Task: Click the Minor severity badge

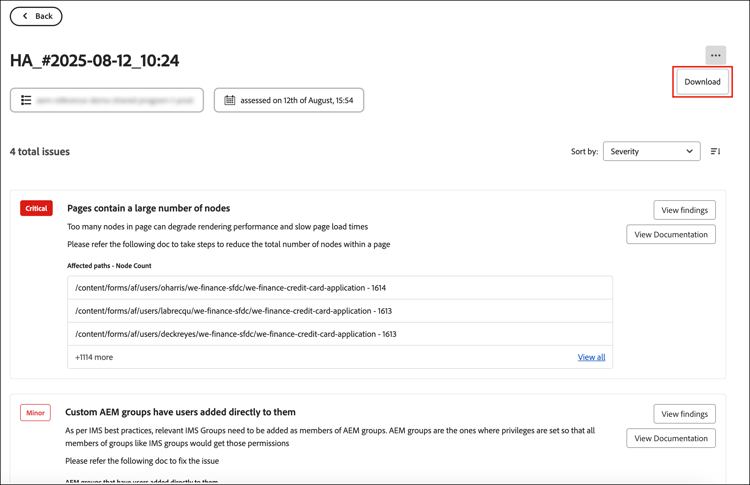Action: tap(35, 412)
